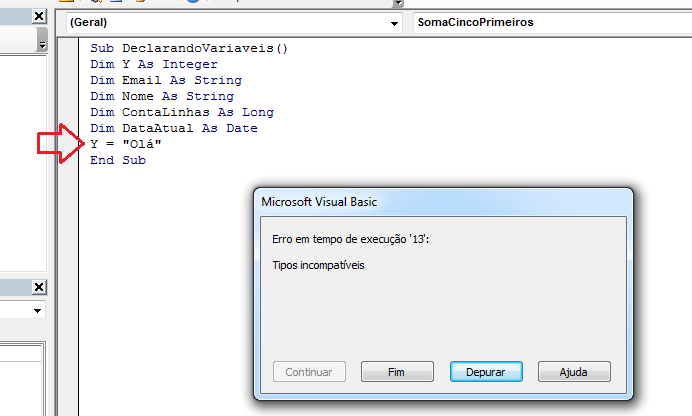Open Ajuda for the runtime error
The height and width of the screenshot is (416, 692).
pyautogui.click(x=574, y=371)
